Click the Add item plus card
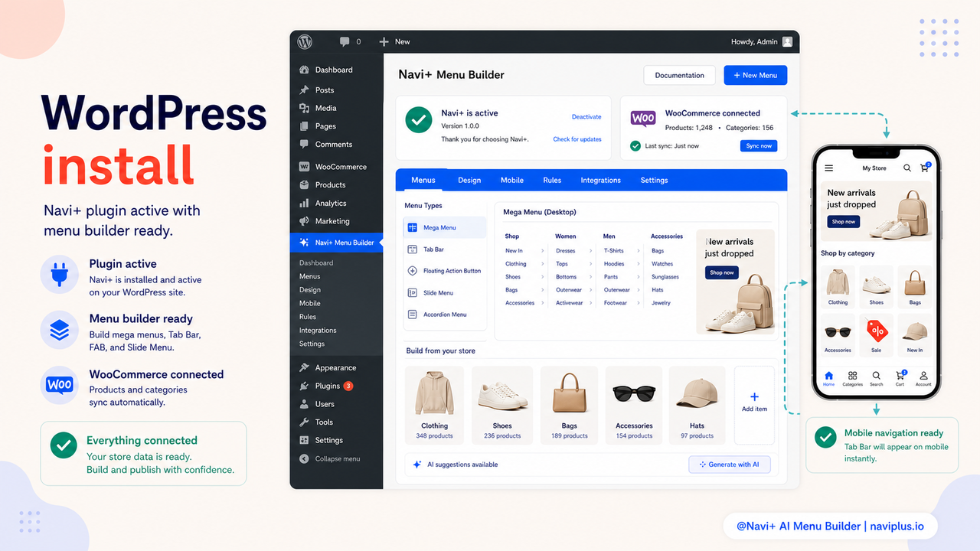980x551 pixels. coord(754,404)
